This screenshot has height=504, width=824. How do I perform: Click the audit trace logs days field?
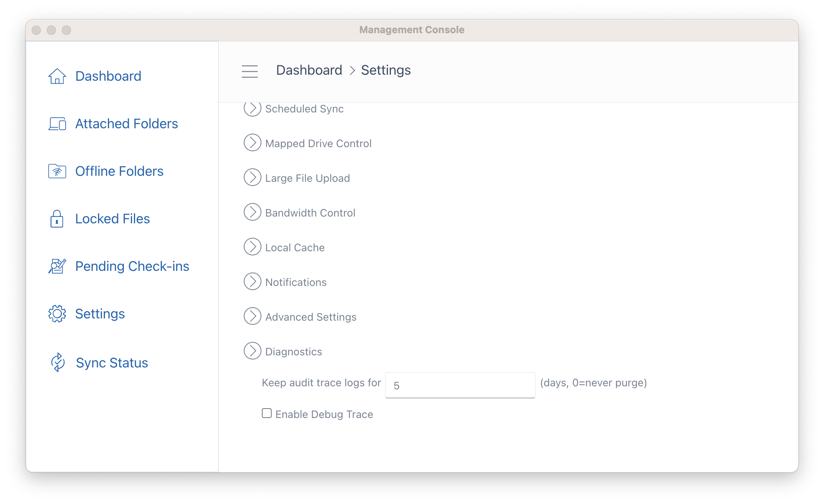pyautogui.click(x=460, y=385)
